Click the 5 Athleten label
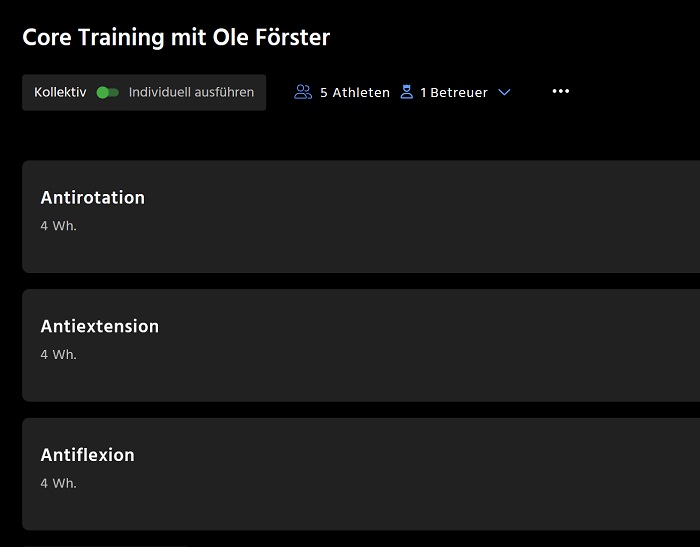 (x=355, y=92)
